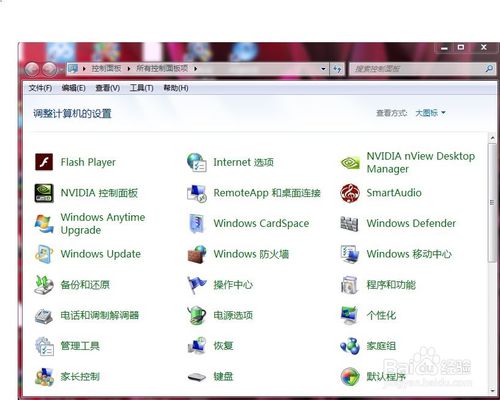This screenshot has width=500, height=400.
Task: Click the scrollbar up arrow
Action: pos(492,137)
